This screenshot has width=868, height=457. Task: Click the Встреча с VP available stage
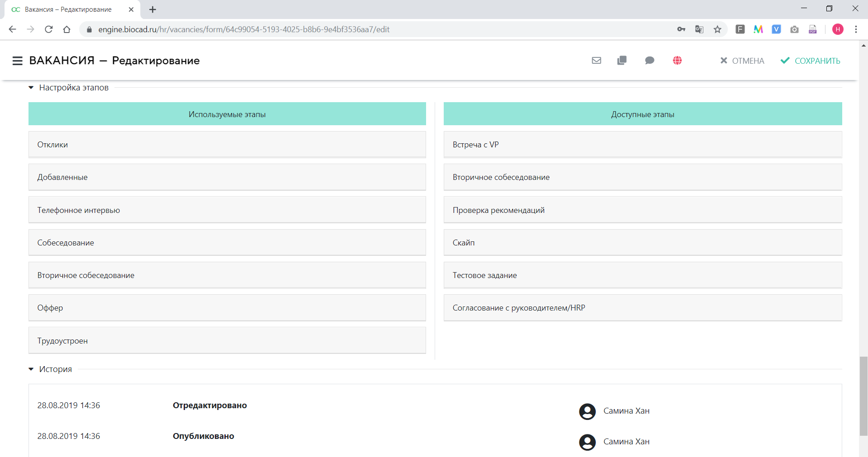tap(642, 145)
